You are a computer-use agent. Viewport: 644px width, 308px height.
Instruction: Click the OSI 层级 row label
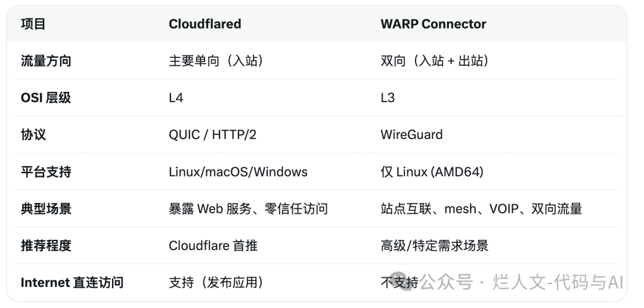(x=46, y=98)
